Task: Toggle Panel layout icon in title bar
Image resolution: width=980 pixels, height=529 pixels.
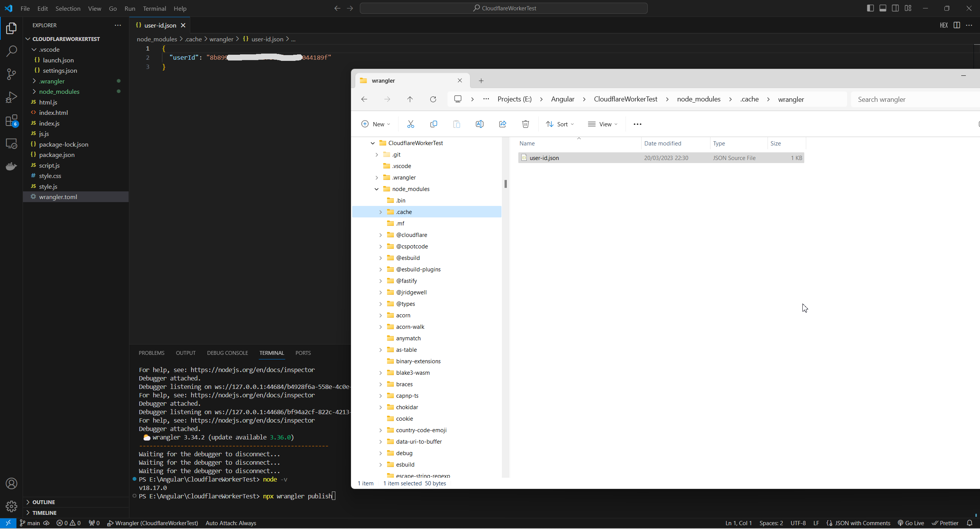Action: click(883, 8)
